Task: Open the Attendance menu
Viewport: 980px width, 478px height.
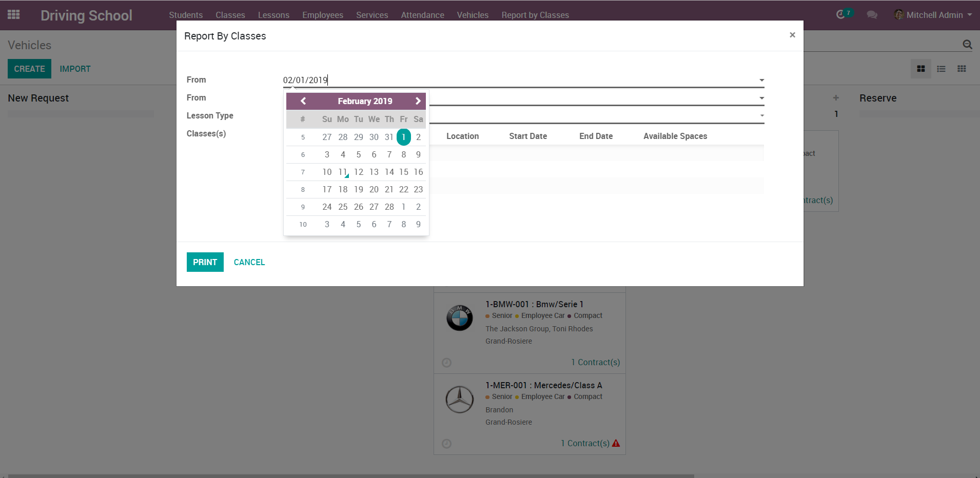Action: point(422,15)
